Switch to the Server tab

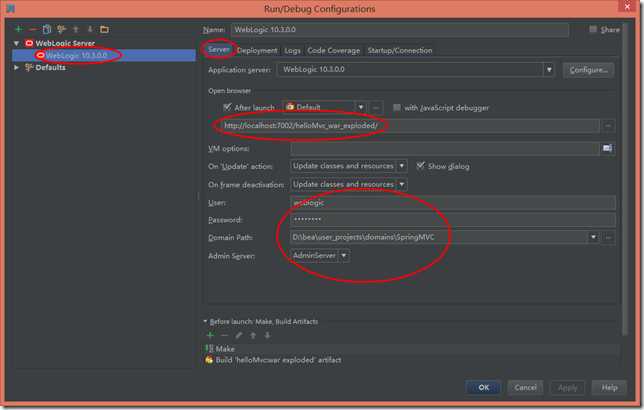[x=218, y=50]
